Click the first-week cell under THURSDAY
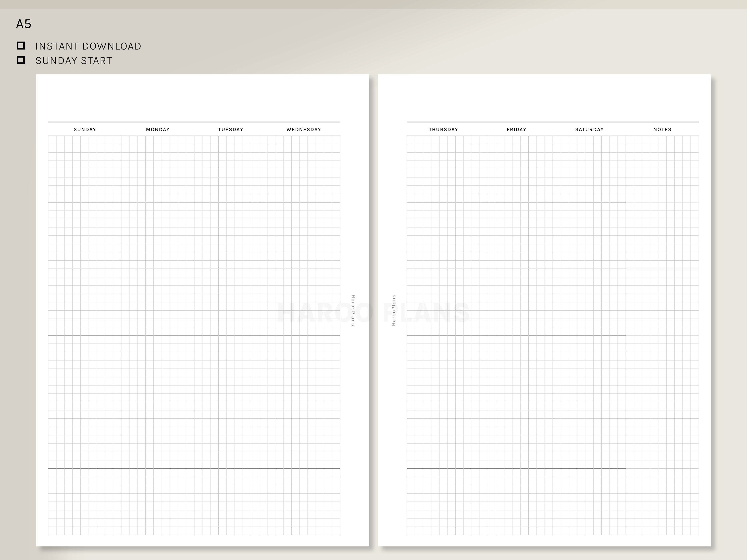The image size is (747, 560). click(443, 169)
